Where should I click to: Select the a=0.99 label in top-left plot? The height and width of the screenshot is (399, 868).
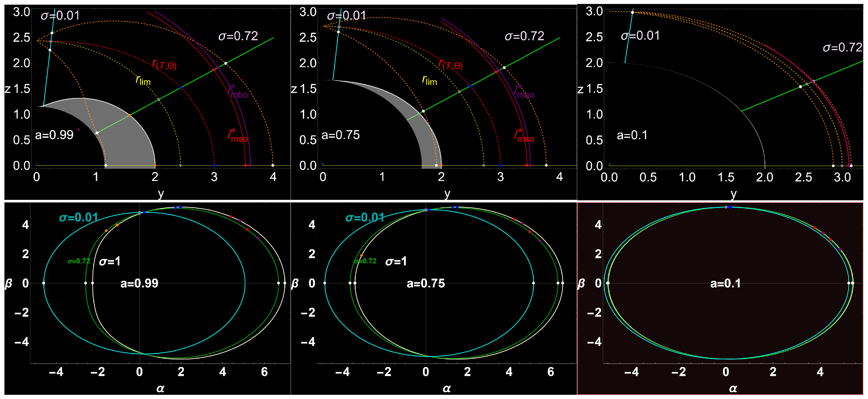(54, 135)
